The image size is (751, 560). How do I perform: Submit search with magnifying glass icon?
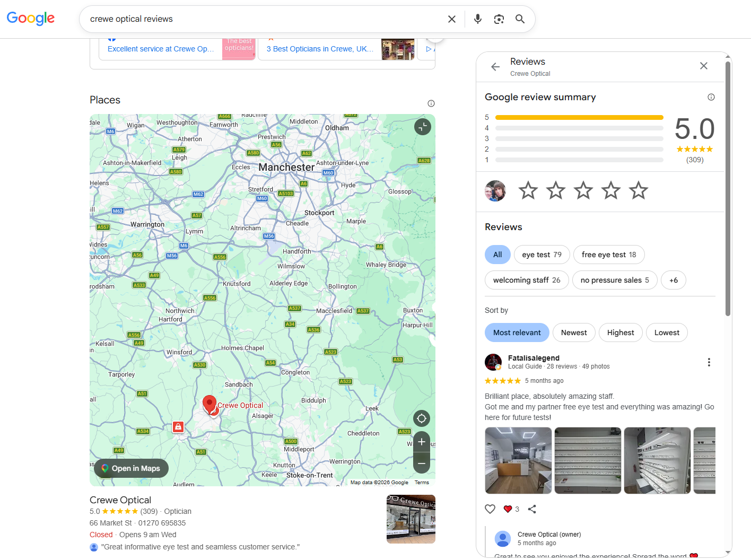[520, 19]
